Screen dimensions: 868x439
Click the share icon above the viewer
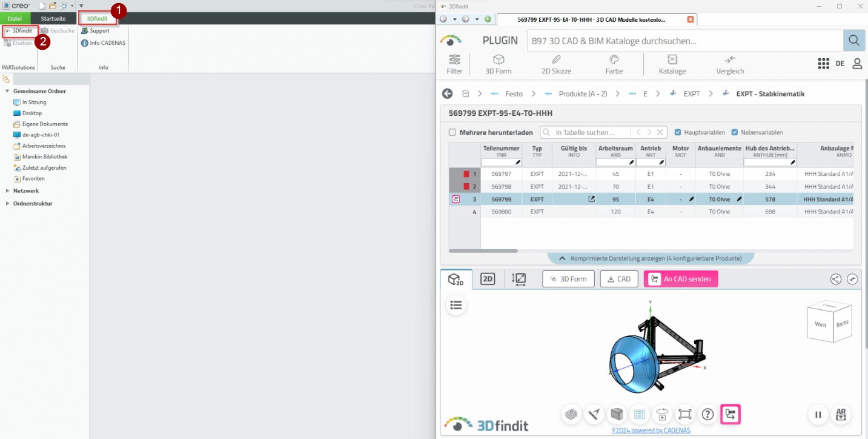[x=836, y=279]
